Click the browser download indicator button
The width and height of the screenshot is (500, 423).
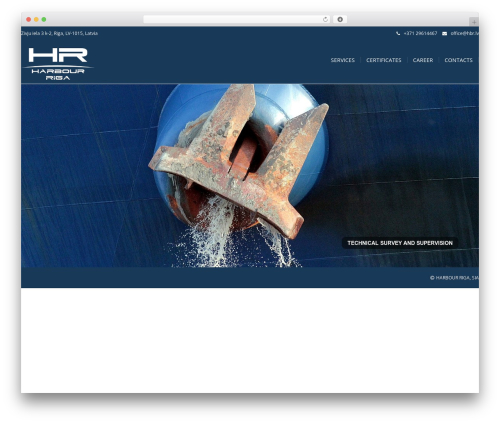click(340, 19)
